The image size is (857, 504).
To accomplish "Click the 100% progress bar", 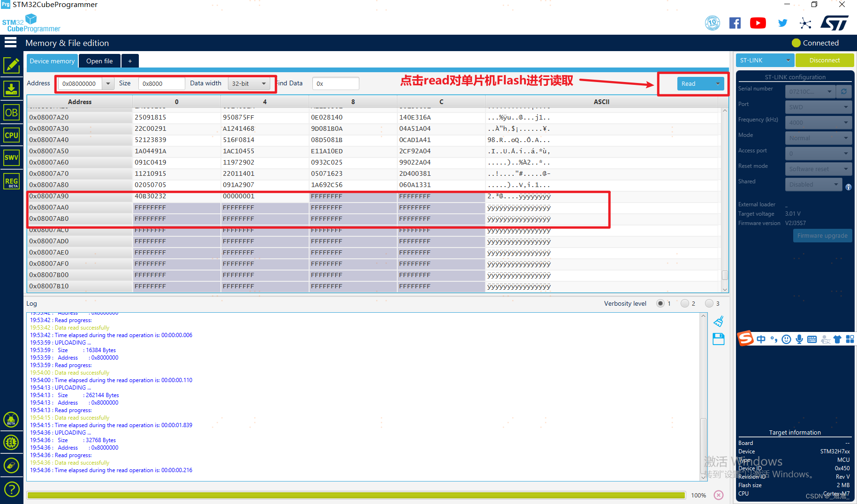I will 356,495.
